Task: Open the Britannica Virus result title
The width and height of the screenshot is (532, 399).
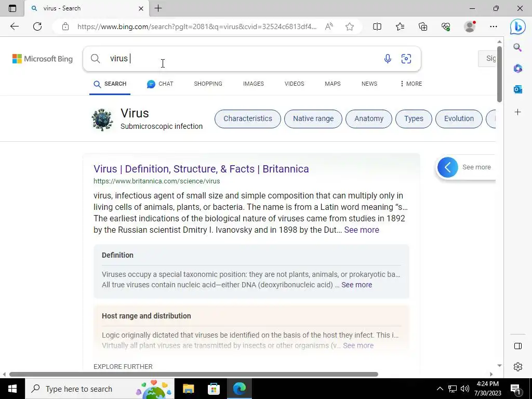Action: 201,169
